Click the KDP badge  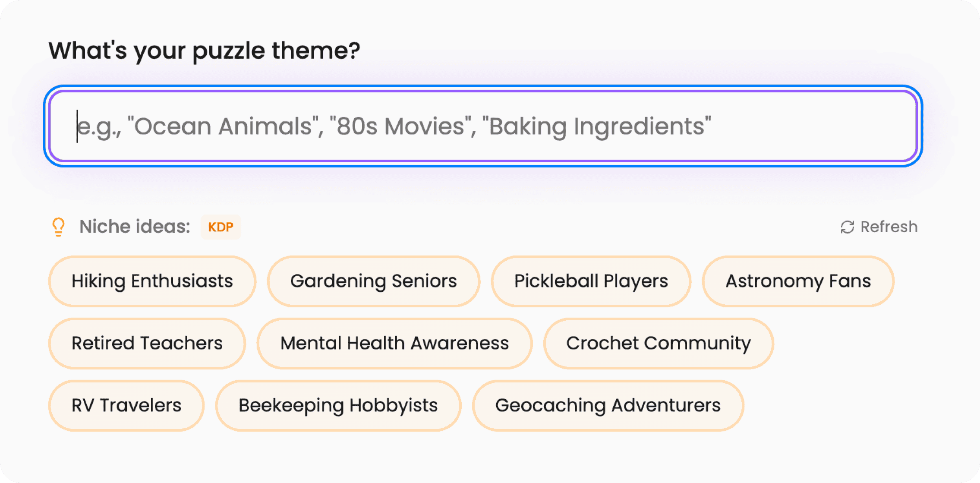pos(221,226)
